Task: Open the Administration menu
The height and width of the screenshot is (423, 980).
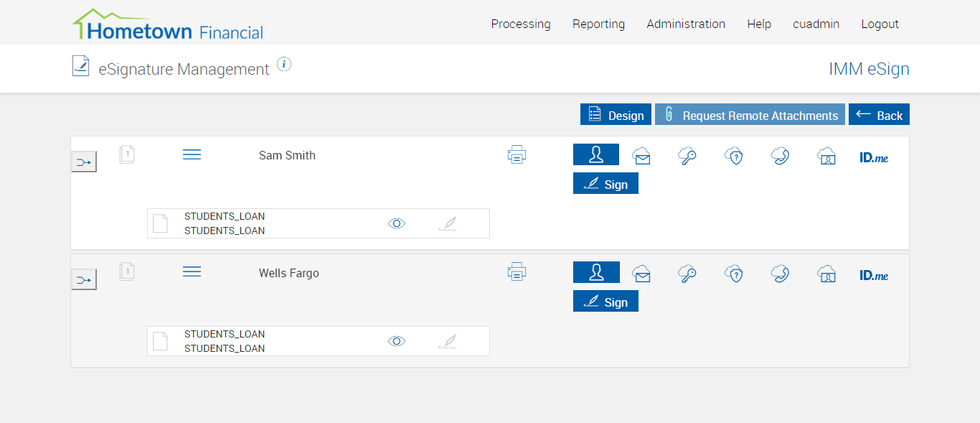Action: coord(686,24)
